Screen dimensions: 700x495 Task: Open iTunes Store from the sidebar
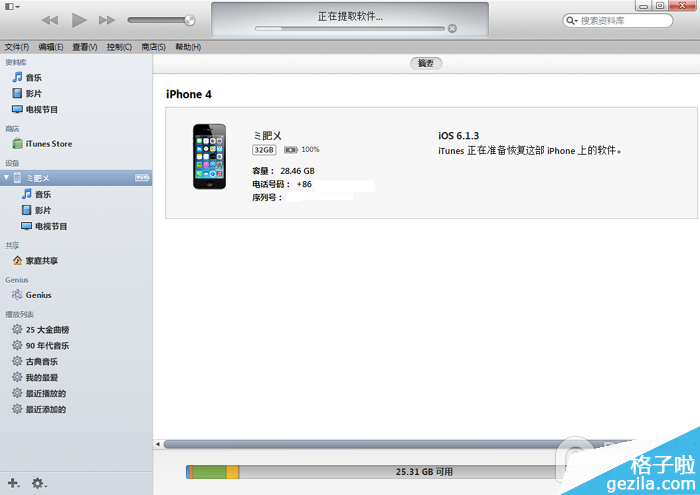click(x=47, y=144)
